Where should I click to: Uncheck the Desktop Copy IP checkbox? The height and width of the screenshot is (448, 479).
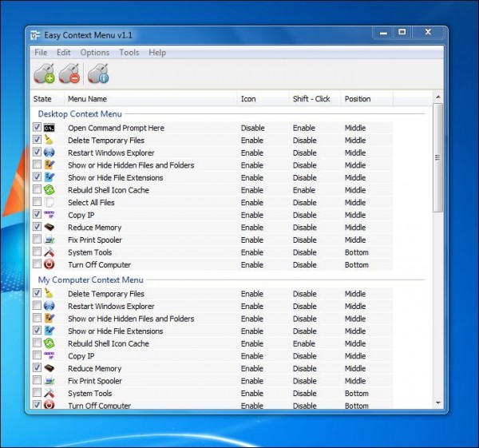[37, 214]
